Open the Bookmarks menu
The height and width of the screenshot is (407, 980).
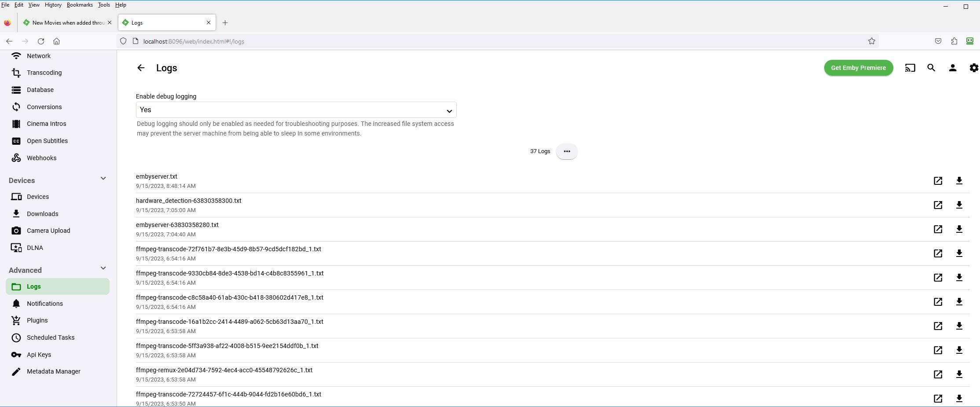79,5
